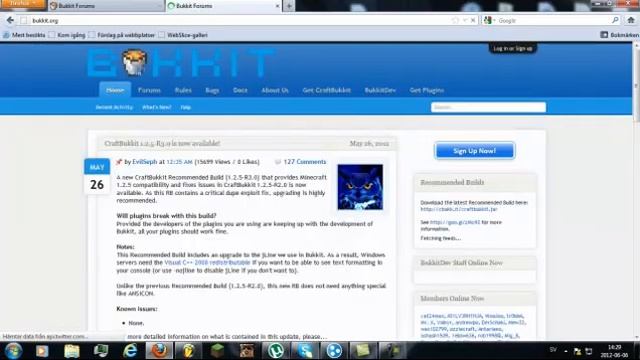Click the Firefox taskbar icon

click(x=159, y=351)
